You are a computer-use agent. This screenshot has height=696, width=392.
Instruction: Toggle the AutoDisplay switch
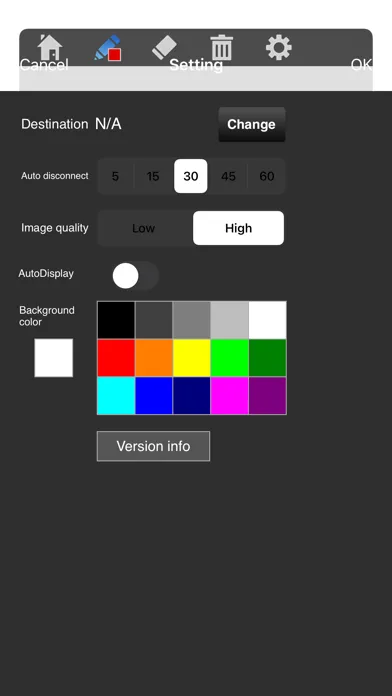pyautogui.click(x=135, y=276)
